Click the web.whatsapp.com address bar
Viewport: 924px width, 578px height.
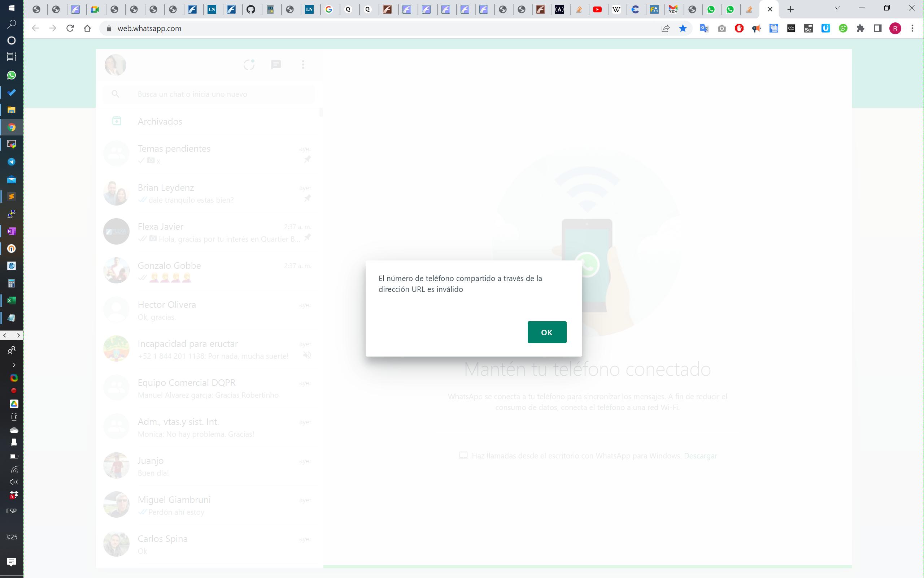click(x=382, y=28)
